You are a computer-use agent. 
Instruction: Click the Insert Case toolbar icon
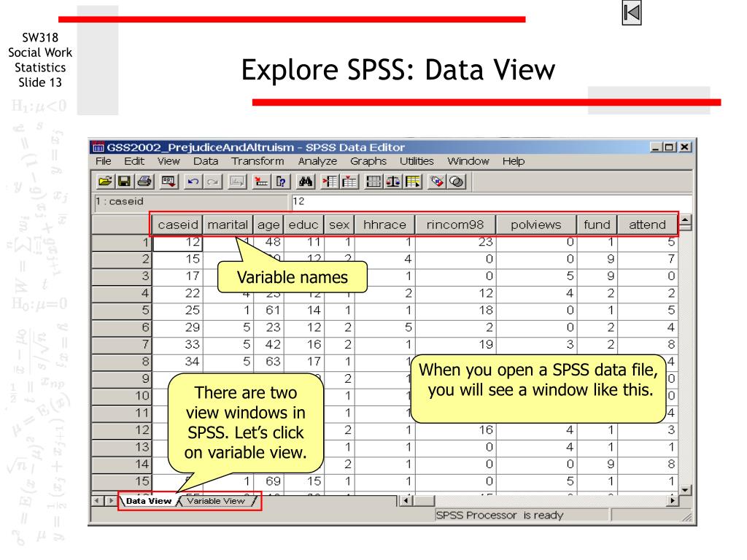coord(330,182)
